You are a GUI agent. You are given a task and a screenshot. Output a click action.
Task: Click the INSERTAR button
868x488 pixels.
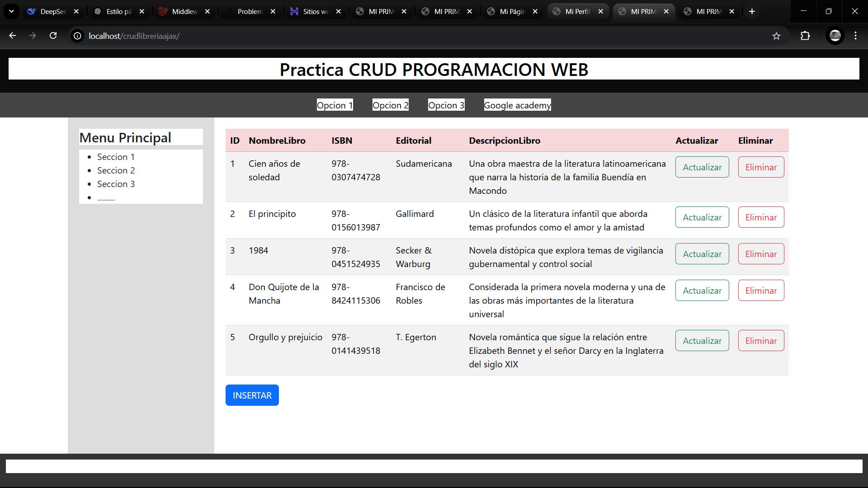click(252, 395)
